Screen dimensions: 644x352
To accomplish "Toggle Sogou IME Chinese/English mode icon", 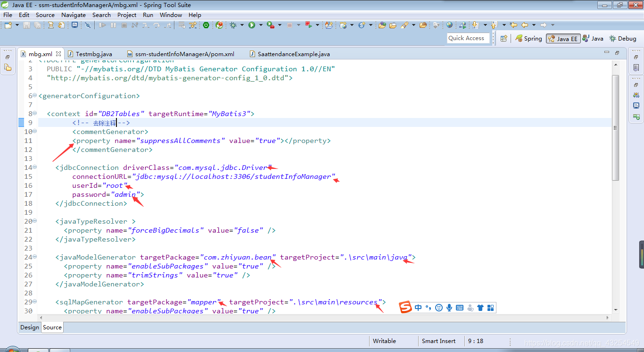I will [x=418, y=308].
